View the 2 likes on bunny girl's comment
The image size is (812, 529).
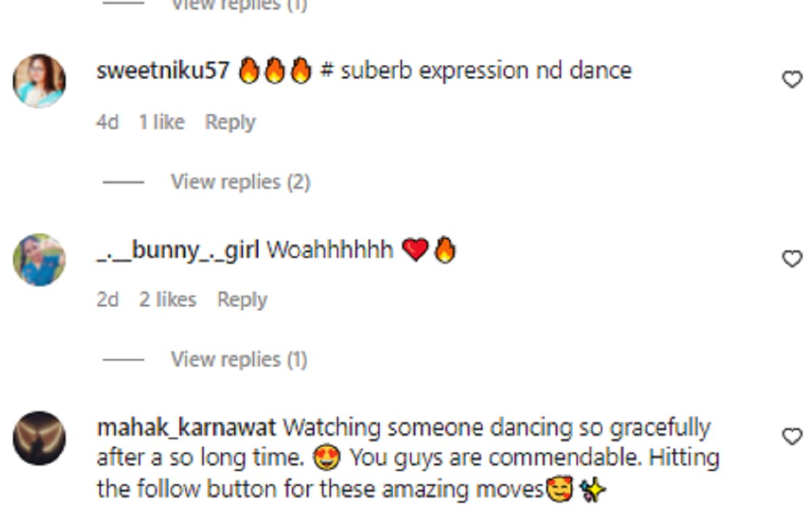[167, 300]
